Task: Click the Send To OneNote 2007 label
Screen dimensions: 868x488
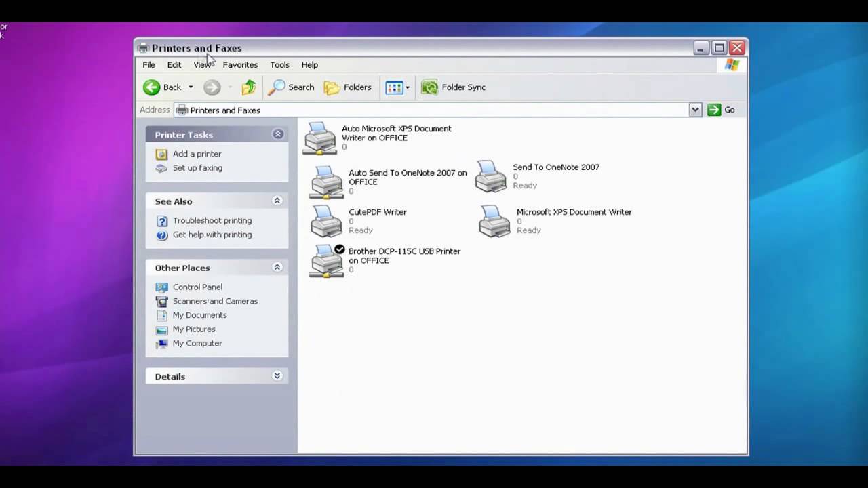Action: pyautogui.click(x=556, y=167)
